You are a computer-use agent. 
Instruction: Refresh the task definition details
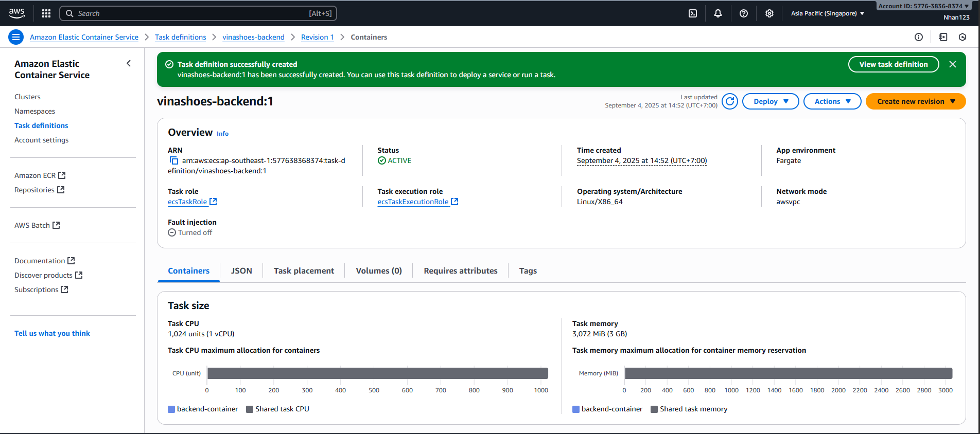pyautogui.click(x=730, y=101)
